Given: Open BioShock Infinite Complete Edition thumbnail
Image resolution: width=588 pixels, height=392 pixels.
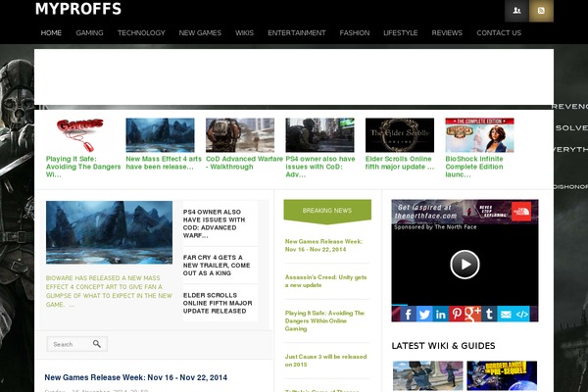Looking at the screenshot, I should [x=479, y=135].
